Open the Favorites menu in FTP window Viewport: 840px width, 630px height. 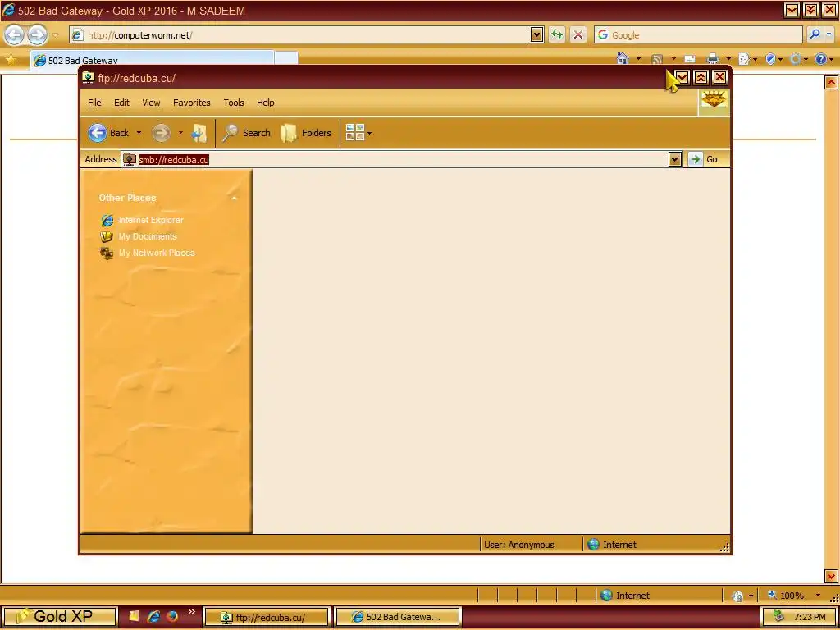click(x=192, y=103)
